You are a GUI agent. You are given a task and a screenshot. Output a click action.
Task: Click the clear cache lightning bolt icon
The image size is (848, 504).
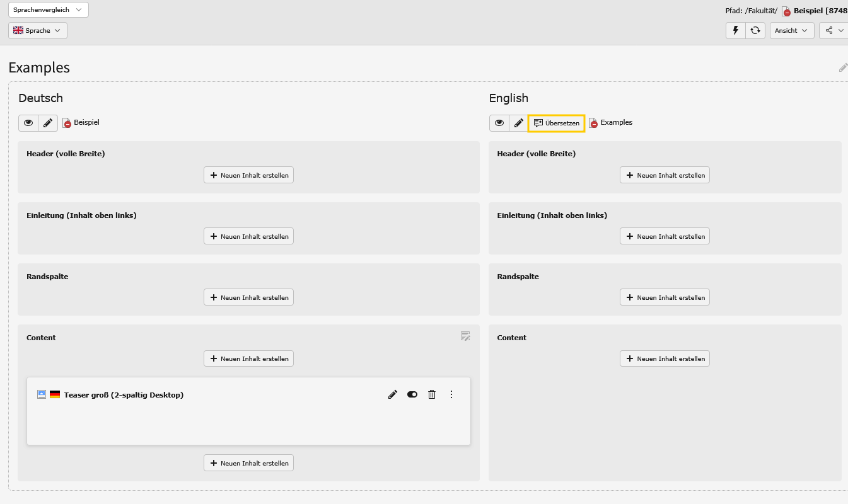click(735, 30)
